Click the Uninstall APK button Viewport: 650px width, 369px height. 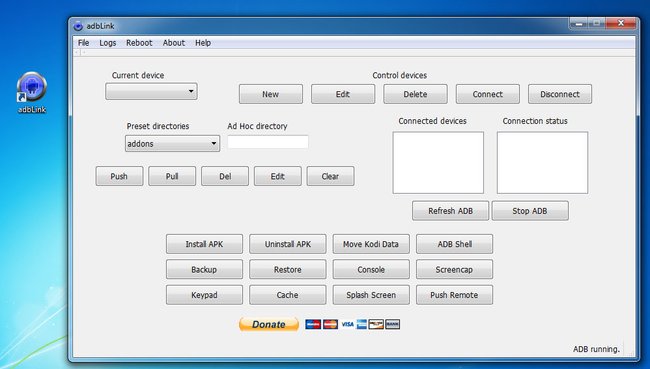pyautogui.click(x=288, y=244)
